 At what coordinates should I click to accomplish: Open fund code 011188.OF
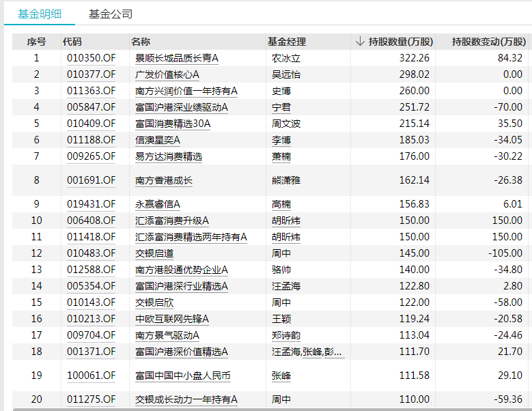click(x=91, y=140)
